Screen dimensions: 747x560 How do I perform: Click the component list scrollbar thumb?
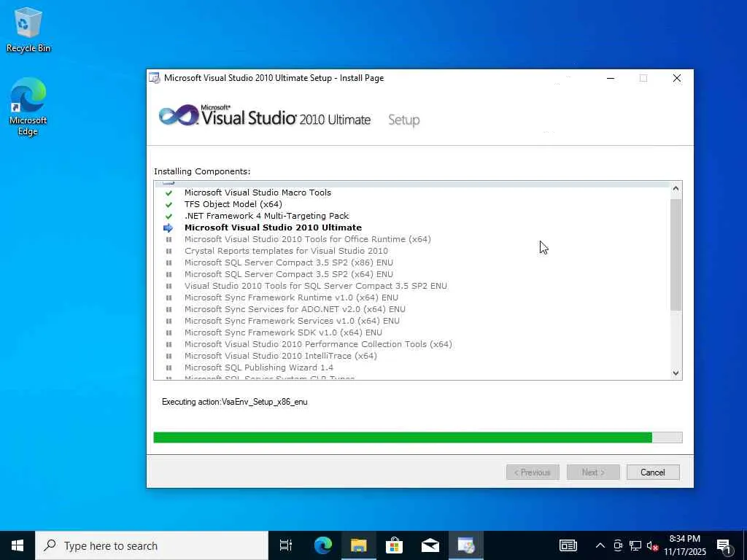click(x=676, y=254)
